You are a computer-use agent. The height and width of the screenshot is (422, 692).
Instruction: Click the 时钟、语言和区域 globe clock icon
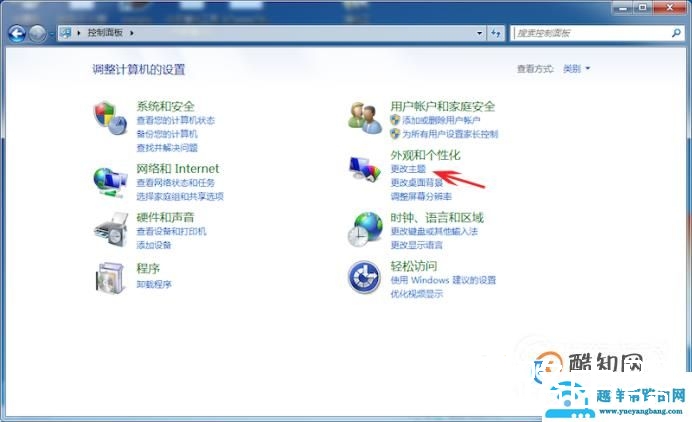pyautogui.click(x=365, y=229)
